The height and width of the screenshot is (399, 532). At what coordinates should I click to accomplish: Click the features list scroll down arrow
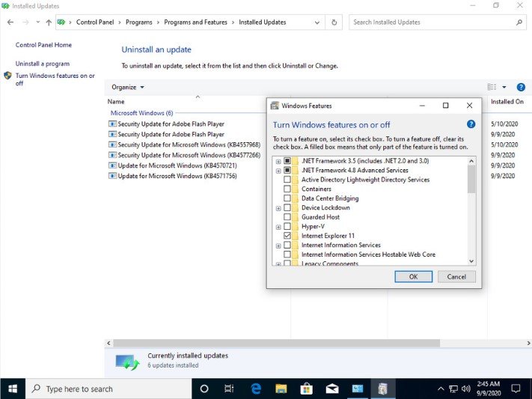point(471,261)
